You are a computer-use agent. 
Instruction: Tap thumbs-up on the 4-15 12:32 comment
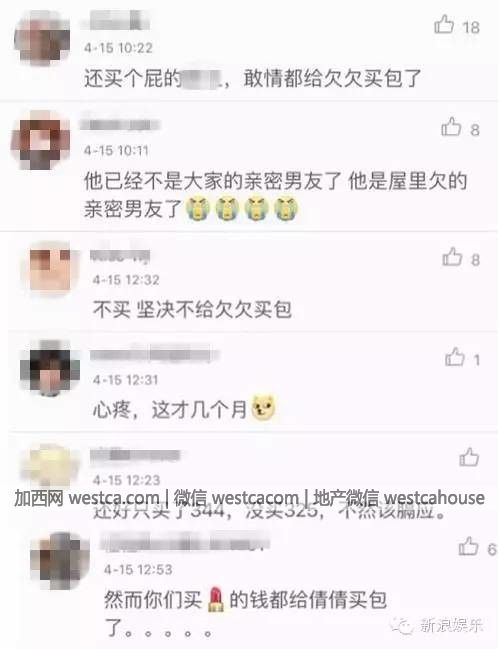click(452, 257)
